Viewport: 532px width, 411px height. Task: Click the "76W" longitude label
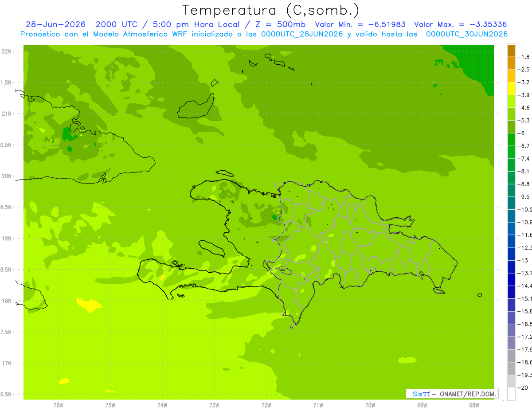[x=58, y=405]
